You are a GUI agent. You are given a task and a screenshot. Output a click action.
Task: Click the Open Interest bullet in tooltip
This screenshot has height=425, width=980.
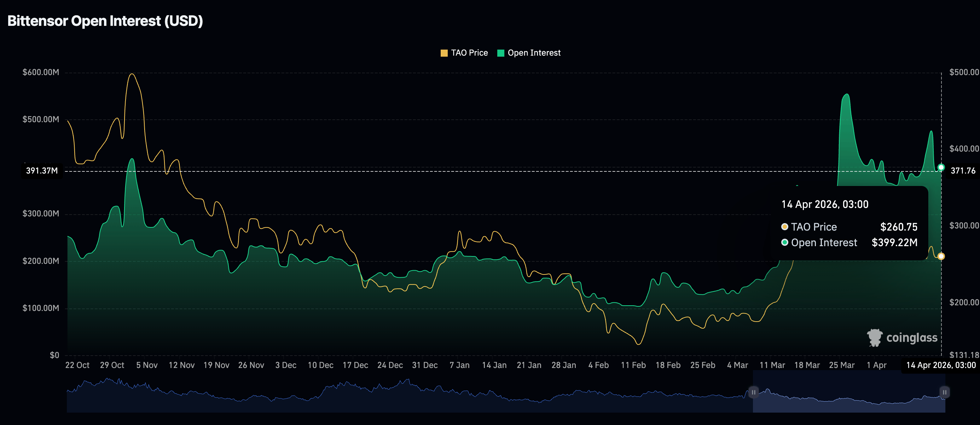[x=784, y=243]
